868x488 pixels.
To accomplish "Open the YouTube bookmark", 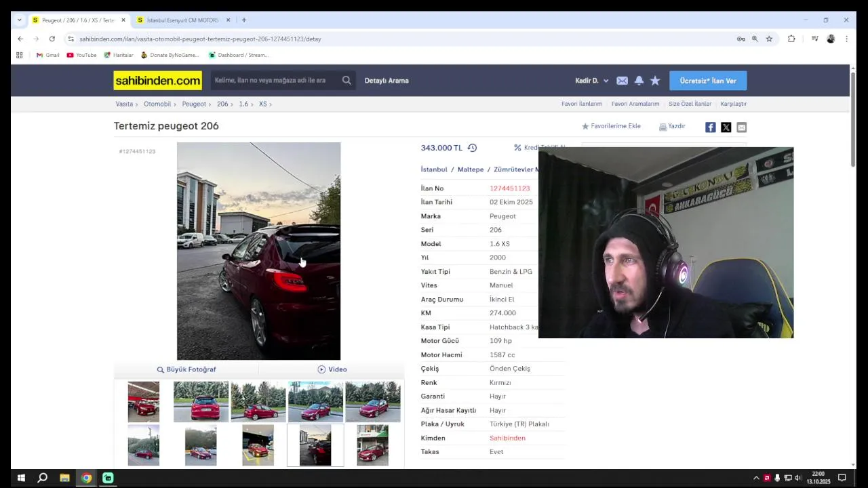I will (81, 55).
